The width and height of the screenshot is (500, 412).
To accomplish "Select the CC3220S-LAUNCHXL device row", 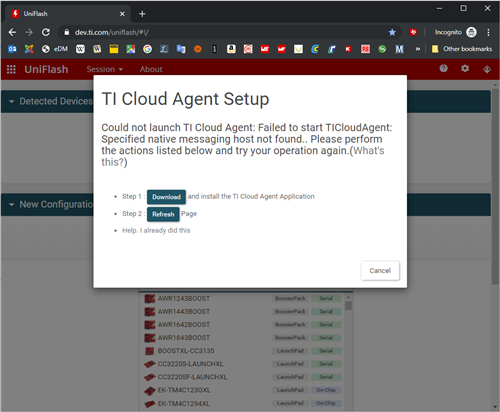I will pyautogui.click(x=242, y=364).
